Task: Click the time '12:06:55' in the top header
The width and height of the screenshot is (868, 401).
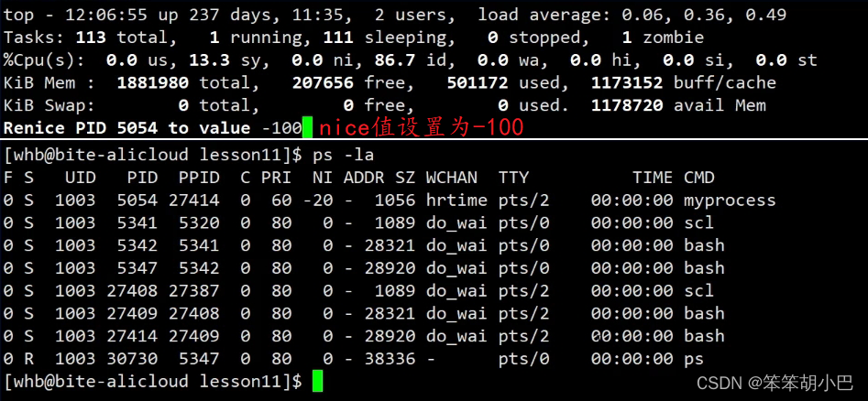Action: [105, 15]
